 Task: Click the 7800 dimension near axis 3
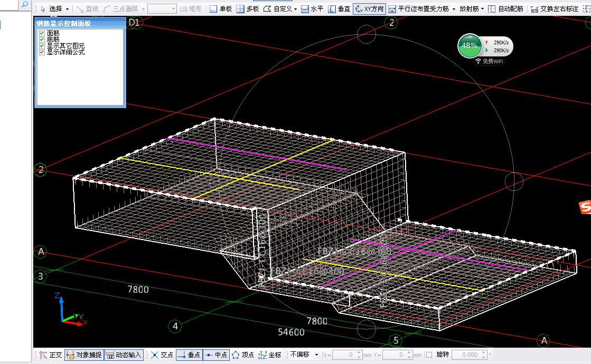click(x=138, y=289)
